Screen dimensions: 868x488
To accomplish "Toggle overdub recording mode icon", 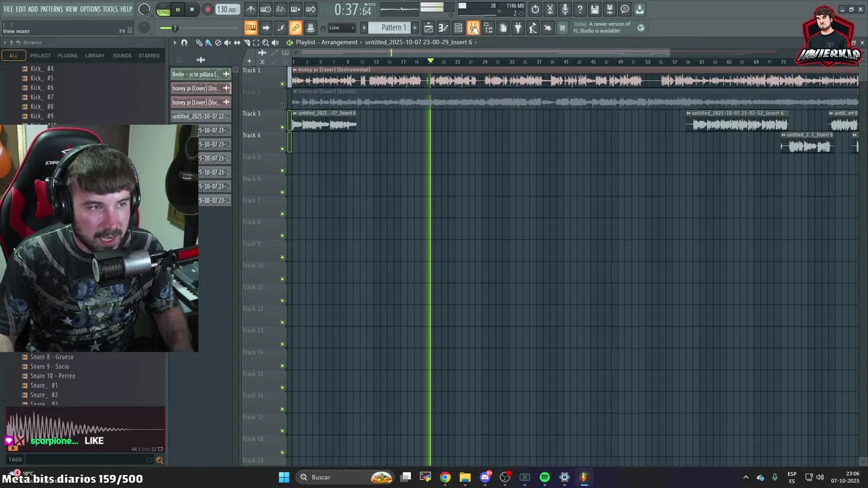I will pyautogui.click(x=295, y=9).
